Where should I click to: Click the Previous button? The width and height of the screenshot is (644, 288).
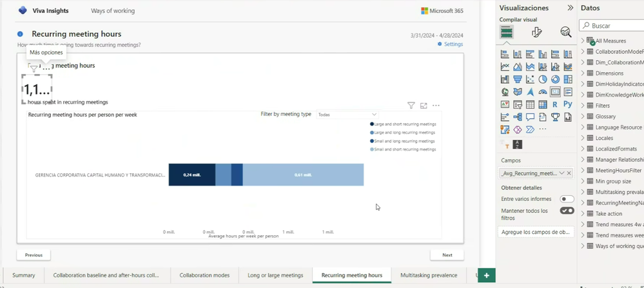[x=34, y=254]
